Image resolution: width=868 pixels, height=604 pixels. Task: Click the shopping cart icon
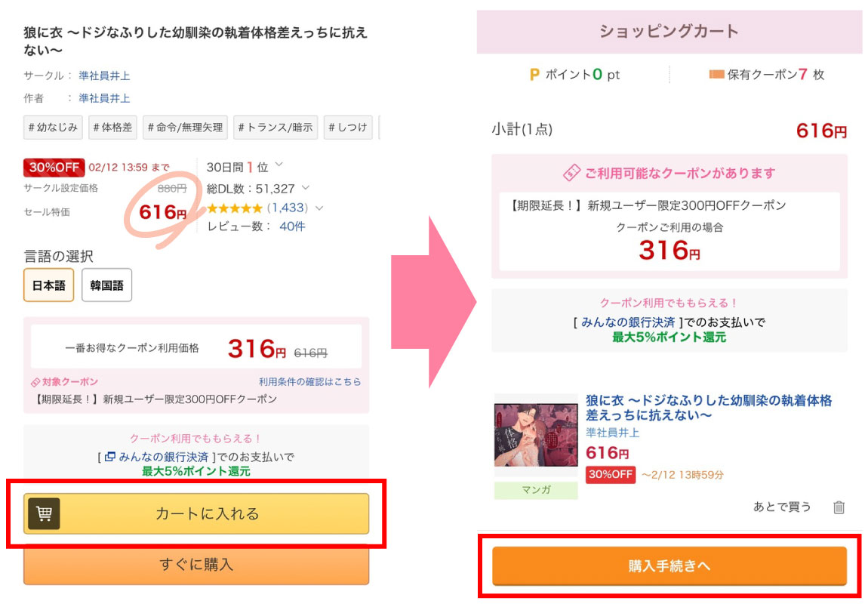(x=44, y=514)
